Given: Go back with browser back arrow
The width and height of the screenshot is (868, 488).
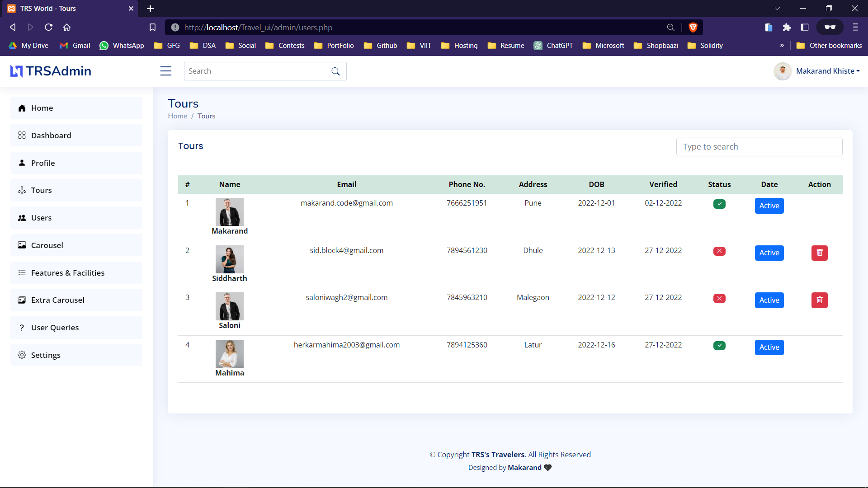Looking at the screenshot, I should (x=13, y=28).
